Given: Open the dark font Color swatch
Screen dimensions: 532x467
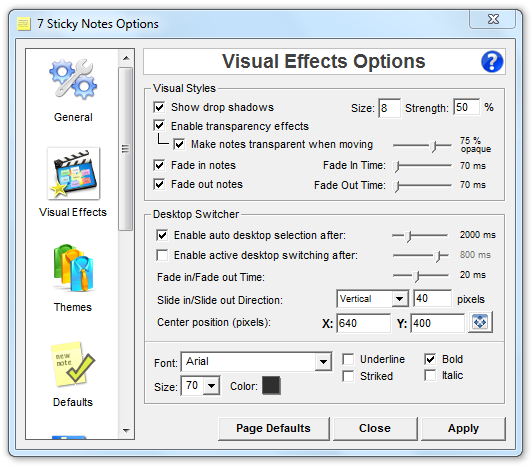Looking at the screenshot, I should [271, 386].
